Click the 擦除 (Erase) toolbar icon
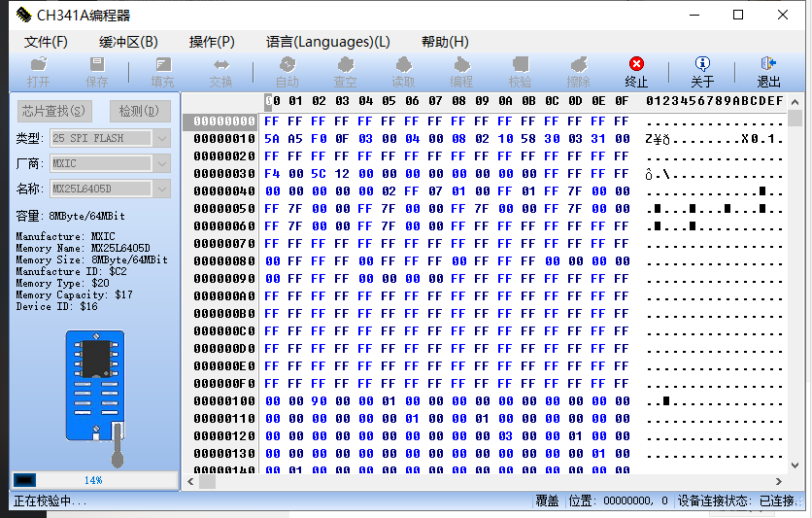 (579, 71)
